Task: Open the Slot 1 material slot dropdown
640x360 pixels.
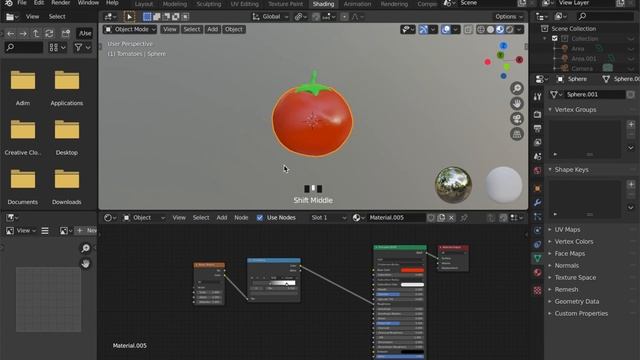Action: click(x=328, y=218)
